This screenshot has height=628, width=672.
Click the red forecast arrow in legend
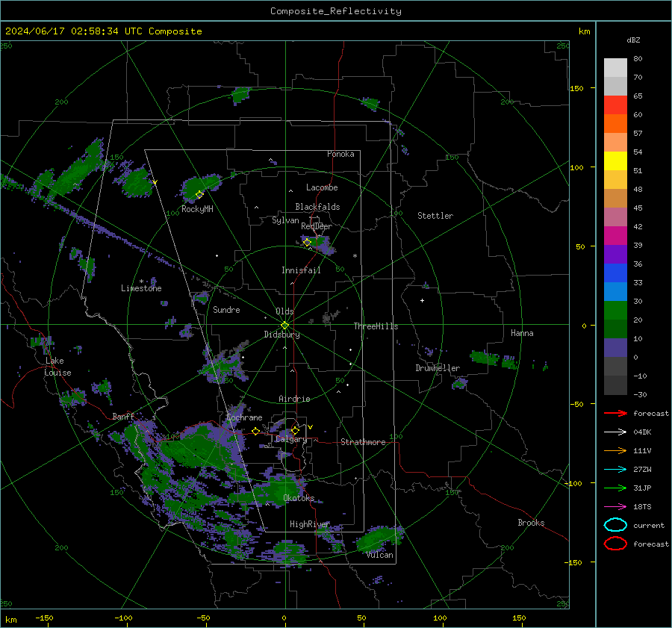click(615, 413)
